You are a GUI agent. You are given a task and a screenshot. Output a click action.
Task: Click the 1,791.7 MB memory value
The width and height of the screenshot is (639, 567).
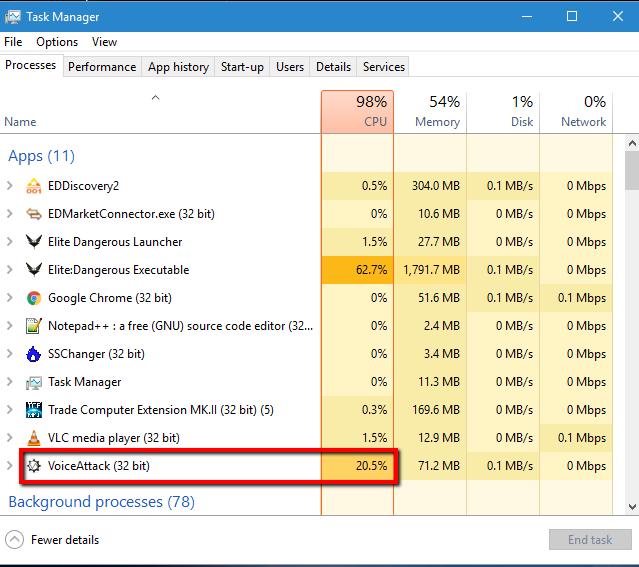[x=431, y=270]
